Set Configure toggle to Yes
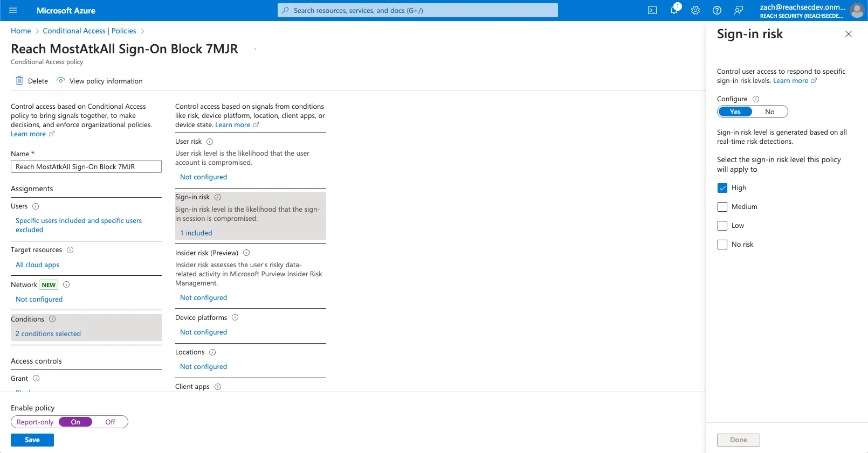Viewport: 868px width, 453px height. click(x=735, y=111)
